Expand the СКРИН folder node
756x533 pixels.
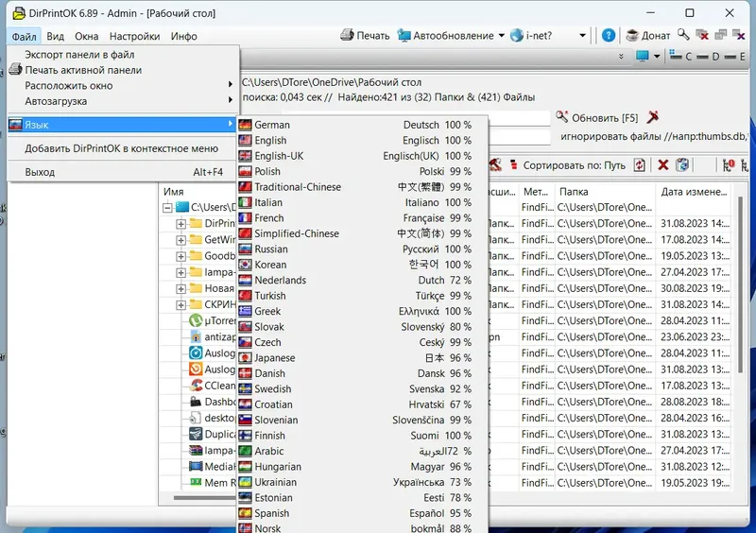tap(180, 305)
